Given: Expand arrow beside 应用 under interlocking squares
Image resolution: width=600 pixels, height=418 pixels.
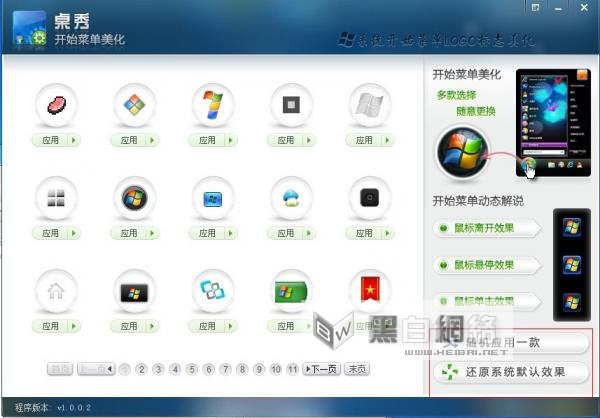Looking at the screenshot, I should (231, 326).
